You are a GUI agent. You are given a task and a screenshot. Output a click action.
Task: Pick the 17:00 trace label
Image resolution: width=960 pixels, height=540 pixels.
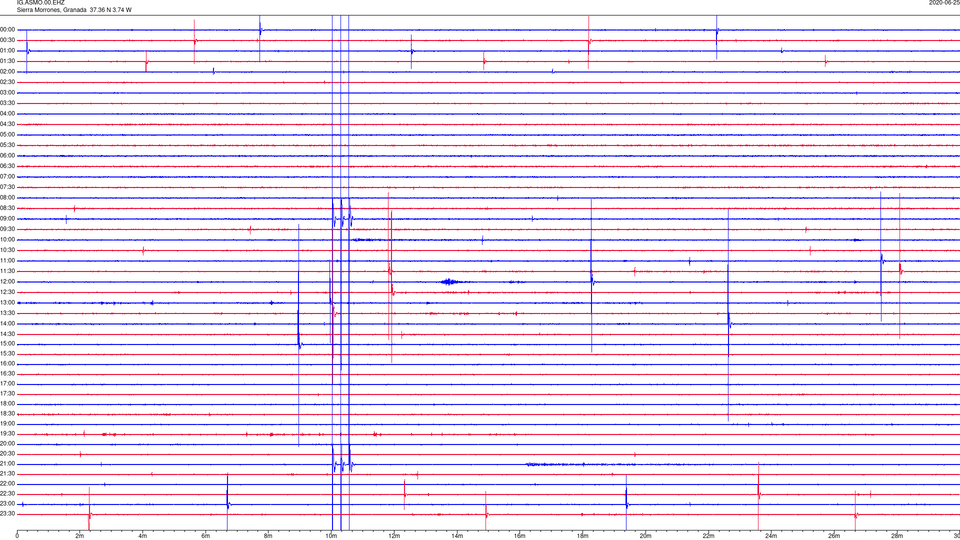tap(7, 384)
